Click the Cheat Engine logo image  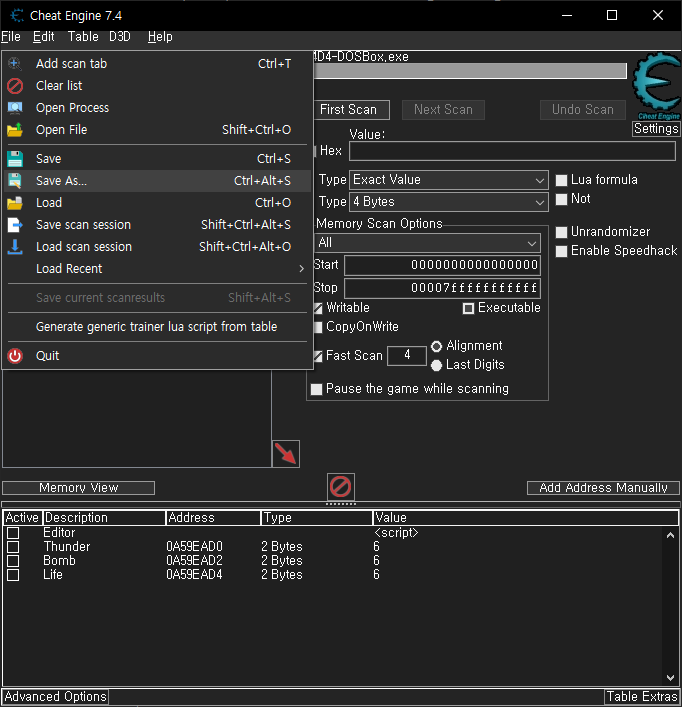click(x=656, y=86)
